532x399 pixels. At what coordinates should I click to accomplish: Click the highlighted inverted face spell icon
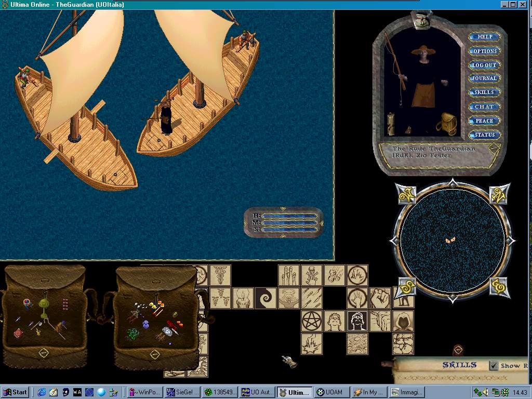pyautogui.click(x=357, y=321)
